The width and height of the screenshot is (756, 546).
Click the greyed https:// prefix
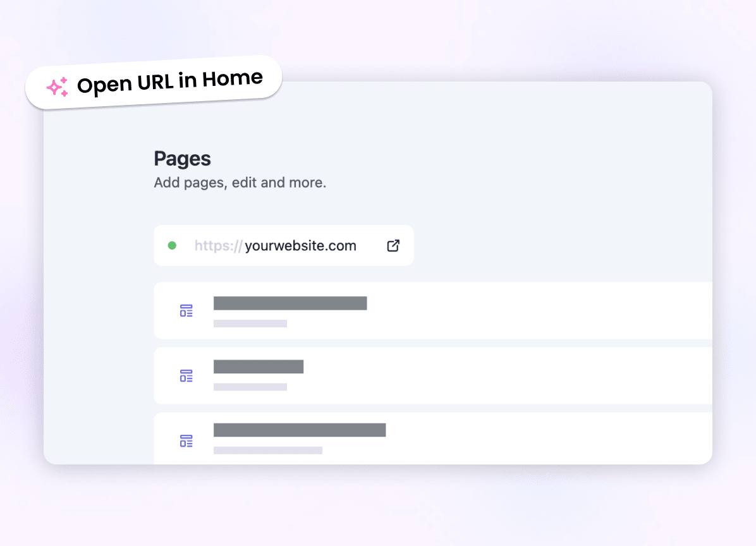pyautogui.click(x=219, y=246)
